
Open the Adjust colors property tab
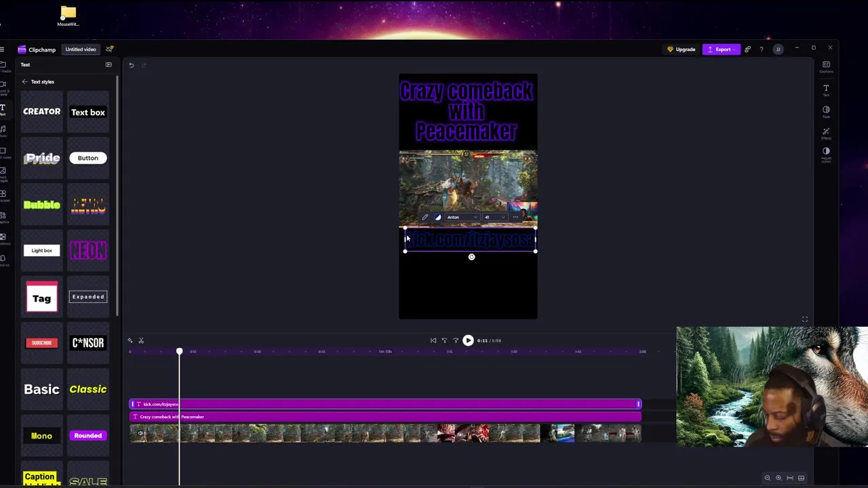826,155
